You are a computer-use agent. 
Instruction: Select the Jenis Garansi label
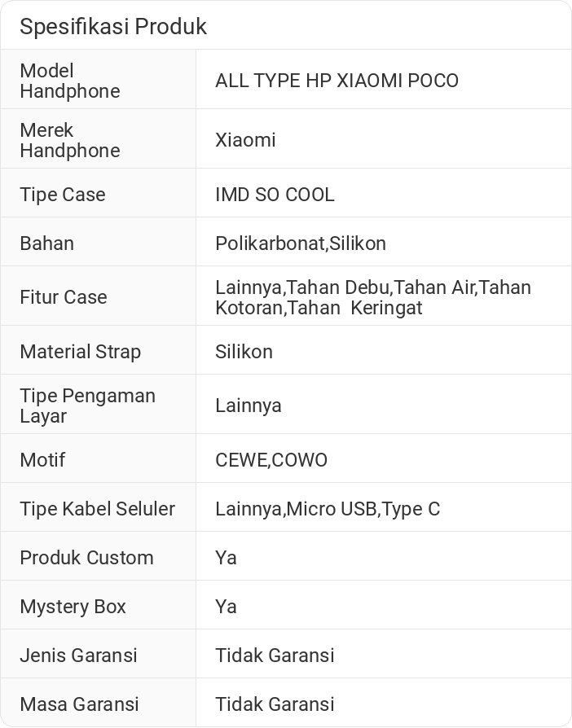point(78,656)
